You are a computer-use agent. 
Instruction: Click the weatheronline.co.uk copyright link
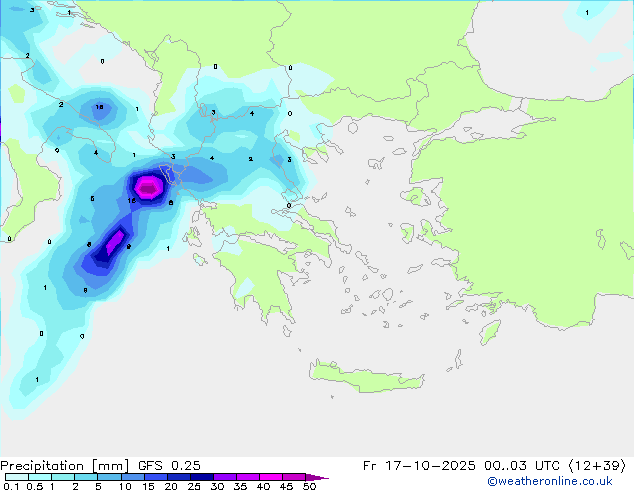pos(550,481)
